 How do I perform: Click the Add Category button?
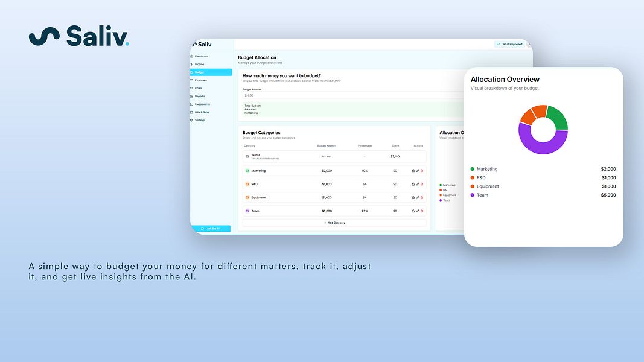click(x=334, y=223)
